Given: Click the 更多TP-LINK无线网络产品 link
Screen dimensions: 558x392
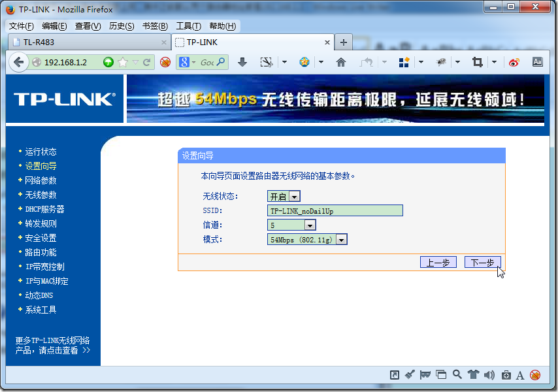Looking at the screenshot, I should coord(53,346).
